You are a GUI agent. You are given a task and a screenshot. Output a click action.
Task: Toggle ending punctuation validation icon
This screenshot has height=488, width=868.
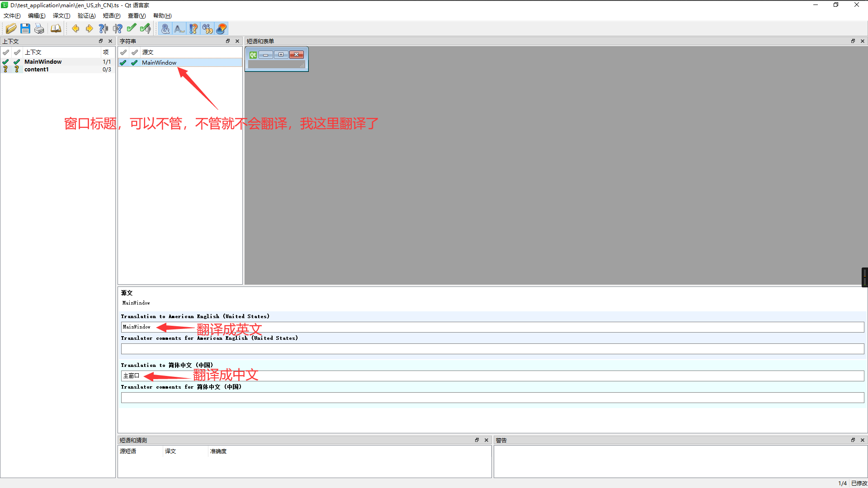click(193, 29)
